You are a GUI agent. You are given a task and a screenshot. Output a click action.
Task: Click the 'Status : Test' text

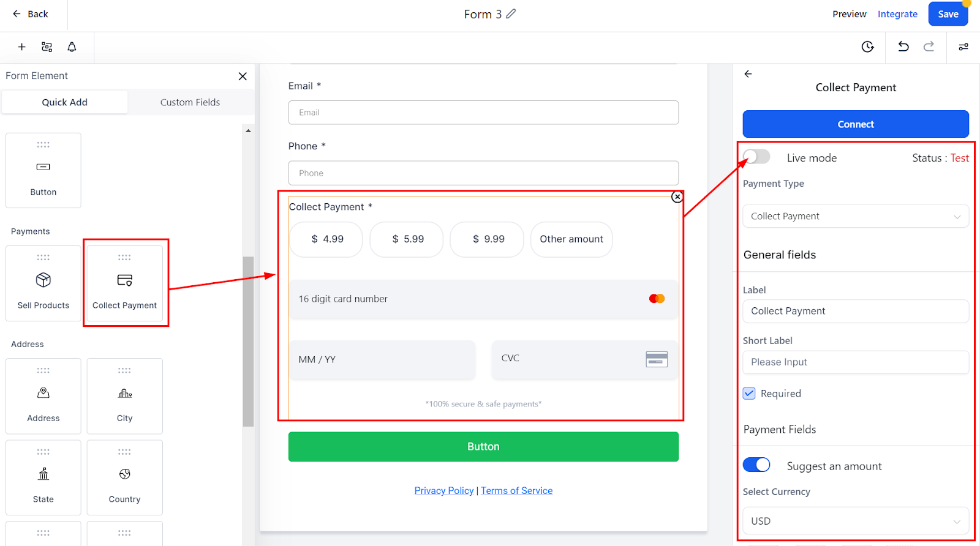pos(940,158)
